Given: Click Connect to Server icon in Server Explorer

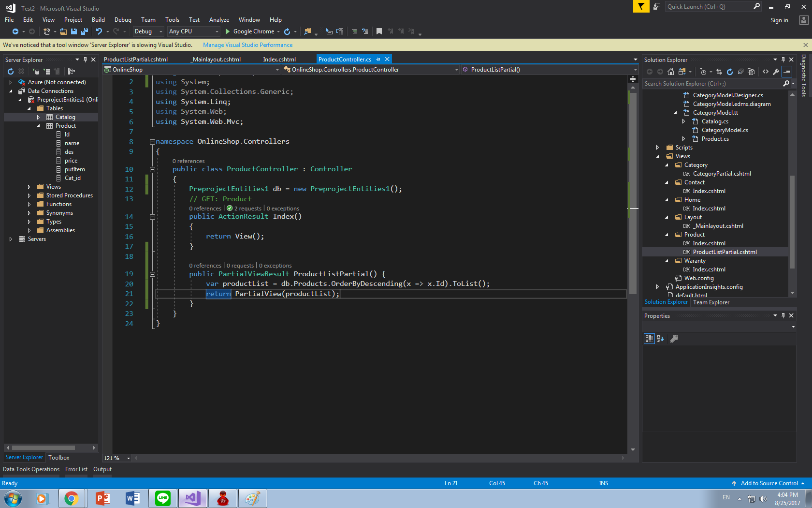Looking at the screenshot, I should [46, 71].
